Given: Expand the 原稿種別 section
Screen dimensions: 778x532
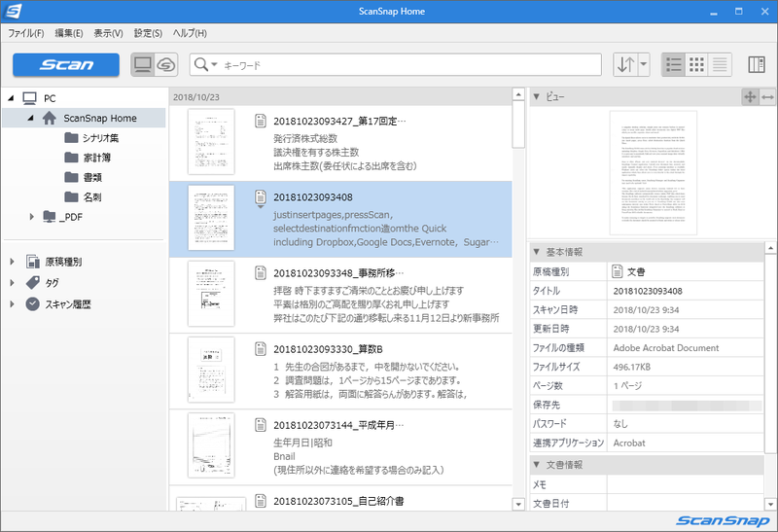Looking at the screenshot, I should [12, 262].
